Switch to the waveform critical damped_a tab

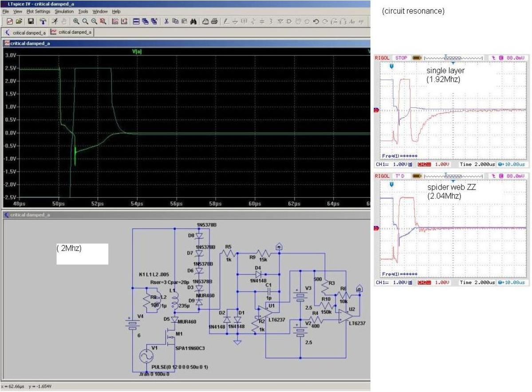click(71, 32)
